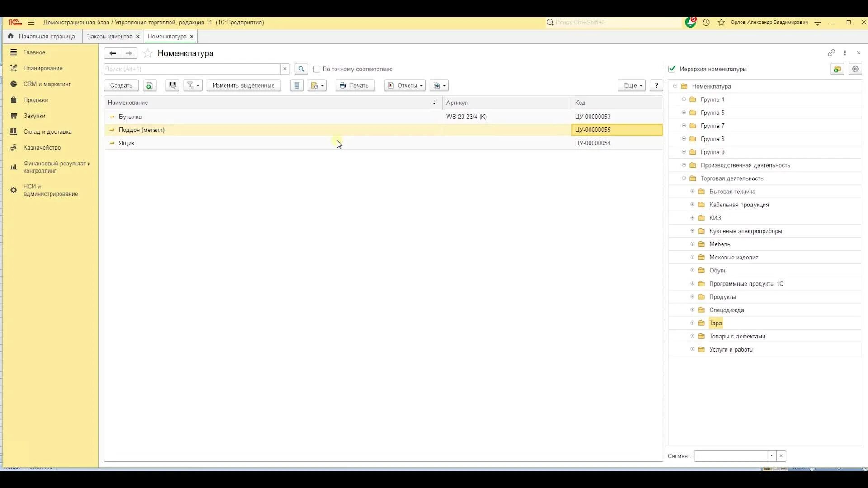Open the Закупки section

pos(34,116)
